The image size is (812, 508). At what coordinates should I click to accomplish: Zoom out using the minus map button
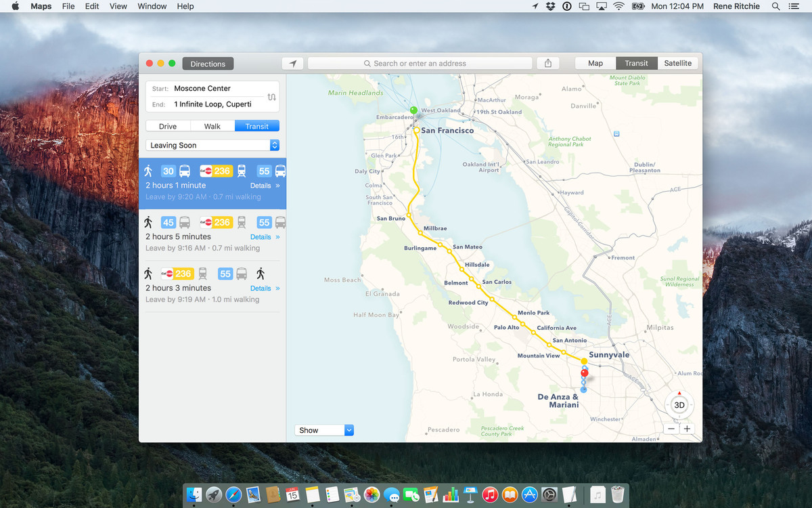[671, 429]
